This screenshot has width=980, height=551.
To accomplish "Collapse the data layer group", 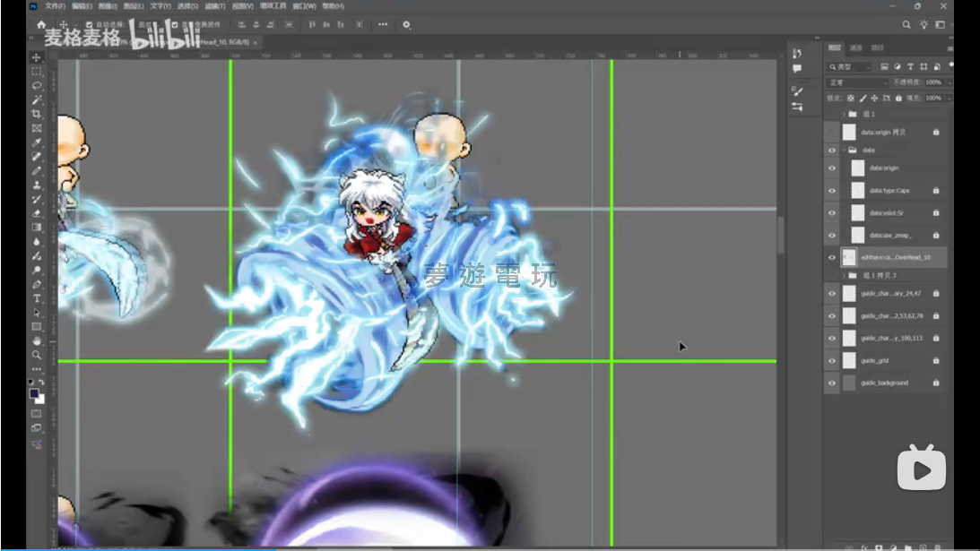I will click(x=844, y=151).
